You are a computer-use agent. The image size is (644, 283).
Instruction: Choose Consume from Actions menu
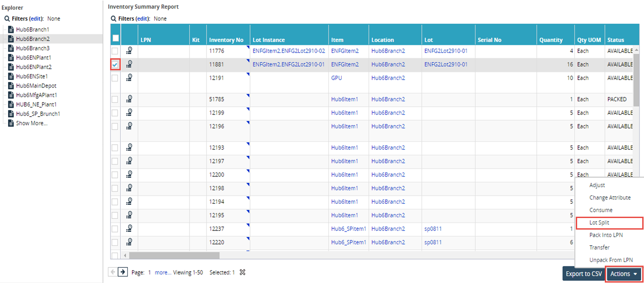click(601, 210)
